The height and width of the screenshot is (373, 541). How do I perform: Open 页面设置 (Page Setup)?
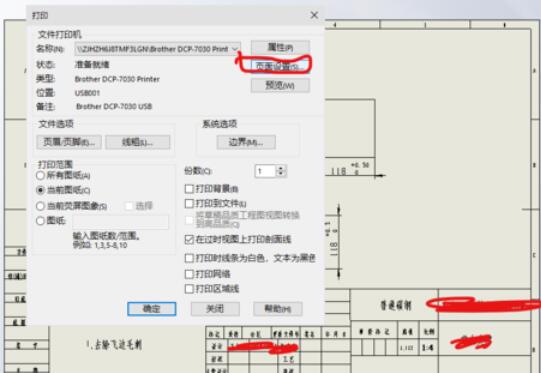280,66
